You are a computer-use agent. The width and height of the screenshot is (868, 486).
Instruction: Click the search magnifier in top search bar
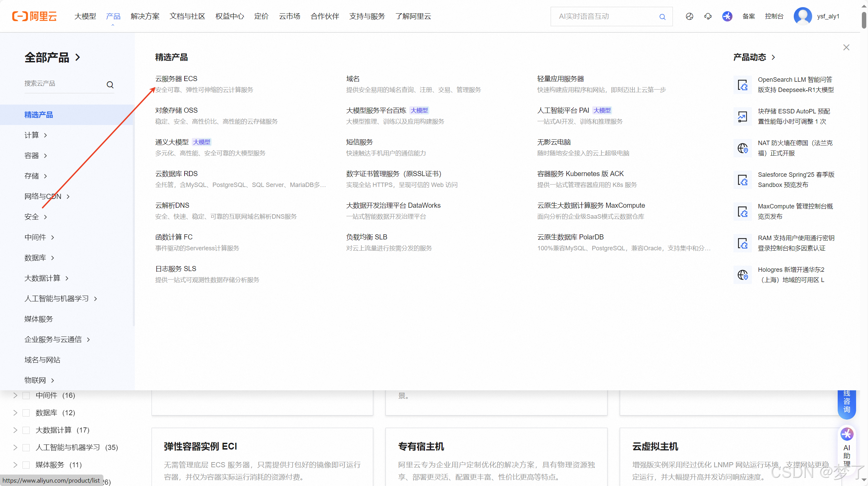(662, 17)
